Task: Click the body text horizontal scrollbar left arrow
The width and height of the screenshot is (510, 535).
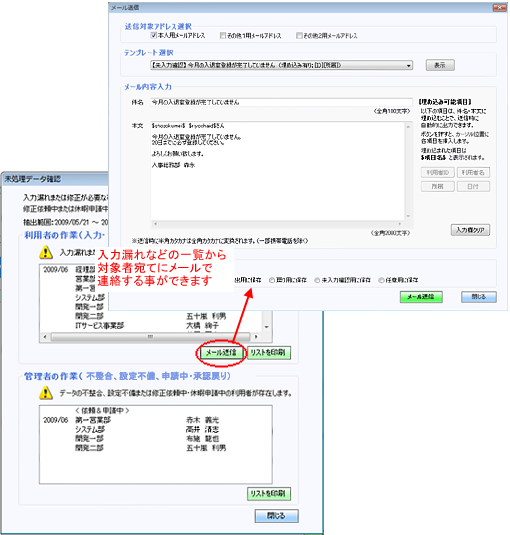Action: 156,224
